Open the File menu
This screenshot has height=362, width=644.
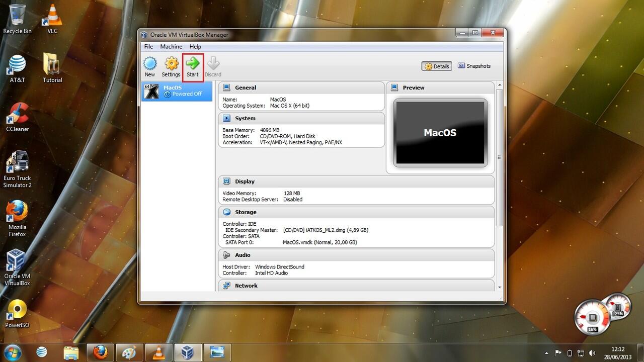[148, 46]
